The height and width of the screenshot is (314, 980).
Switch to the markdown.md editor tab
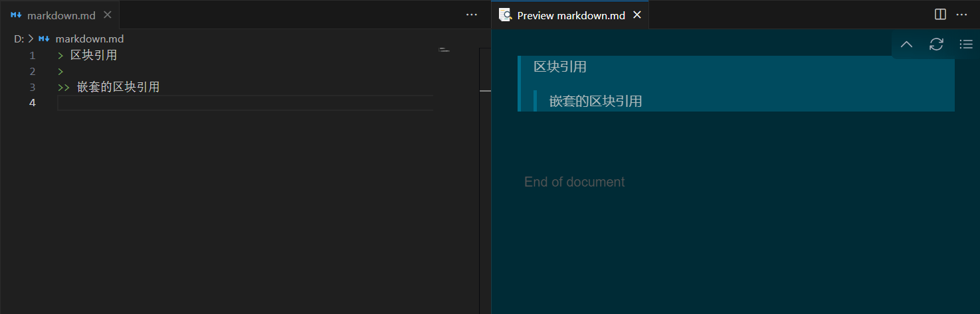pos(60,15)
